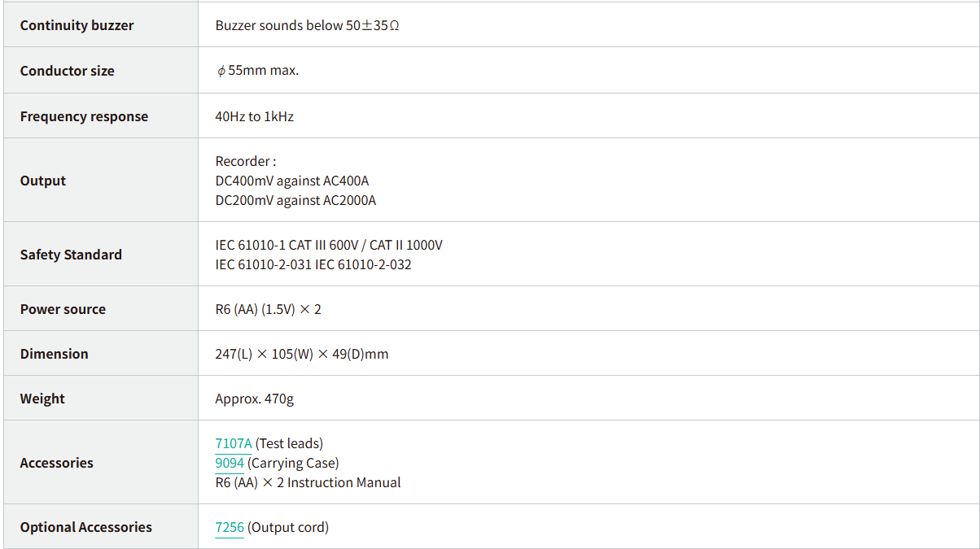Select the Power source label
The image size is (980, 549).
coord(63,309)
